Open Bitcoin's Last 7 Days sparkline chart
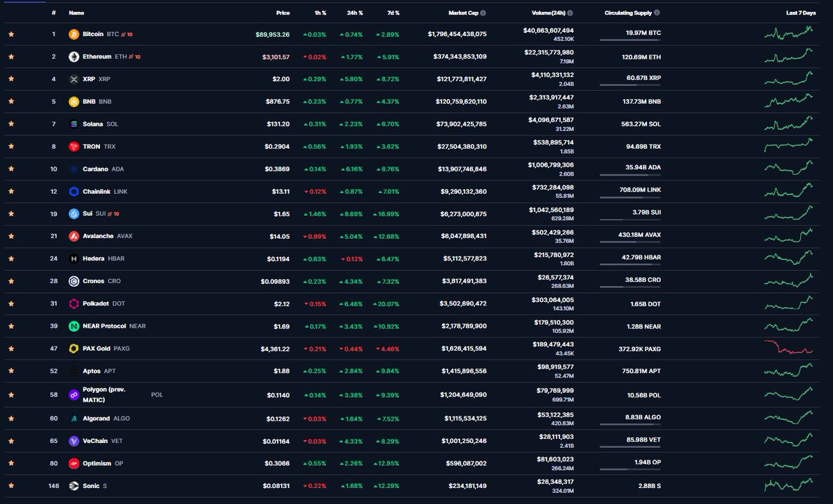Viewport: 833px width, 504px height. pyautogui.click(x=789, y=33)
